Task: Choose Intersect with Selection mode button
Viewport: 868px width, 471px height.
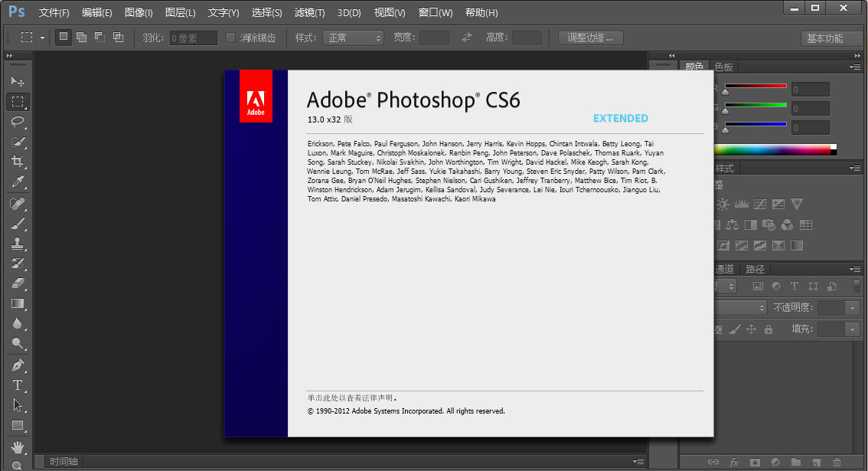Action: (118, 37)
